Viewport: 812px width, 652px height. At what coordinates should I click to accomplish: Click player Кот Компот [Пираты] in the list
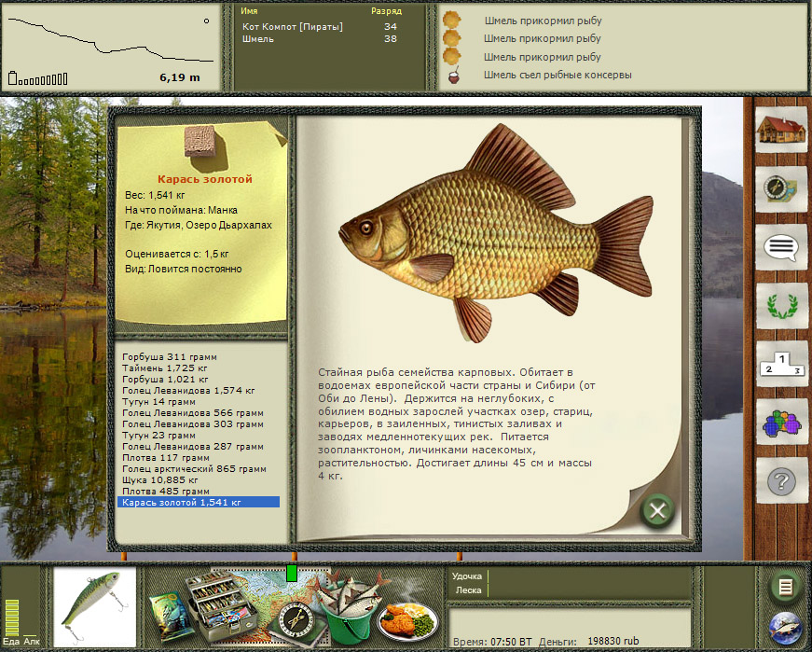(292, 26)
